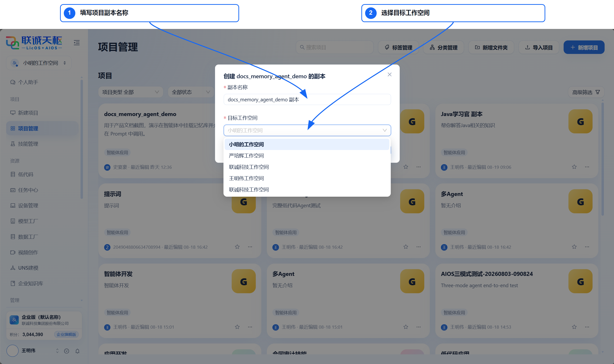Click the 联诚天枢 logo
This screenshot has width=614, height=364.
34,43
